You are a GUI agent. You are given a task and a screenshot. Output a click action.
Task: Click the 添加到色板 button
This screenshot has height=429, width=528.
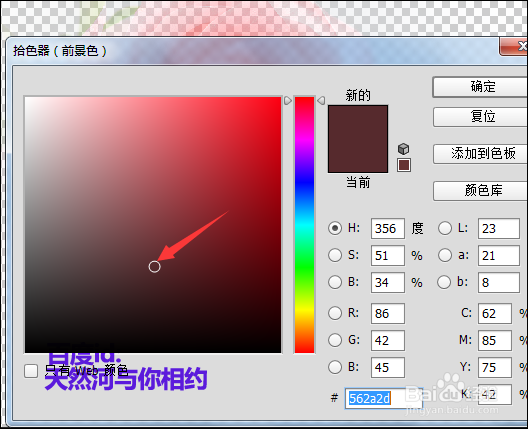click(481, 154)
